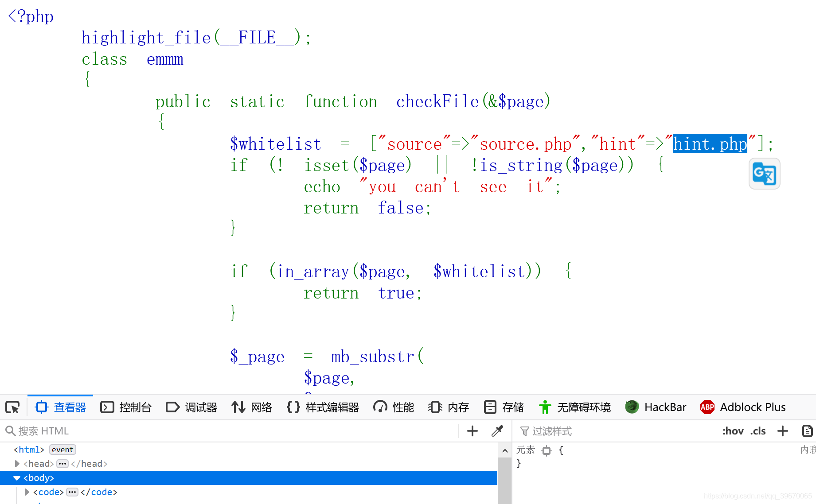Click the class name emmm
The width and height of the screenshot is (816, 504).
point(165,59)
